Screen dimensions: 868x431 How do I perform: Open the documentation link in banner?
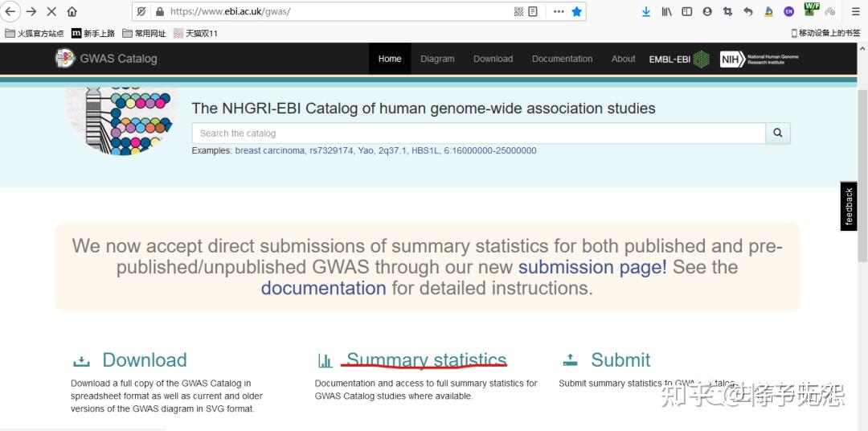point(323,288)
